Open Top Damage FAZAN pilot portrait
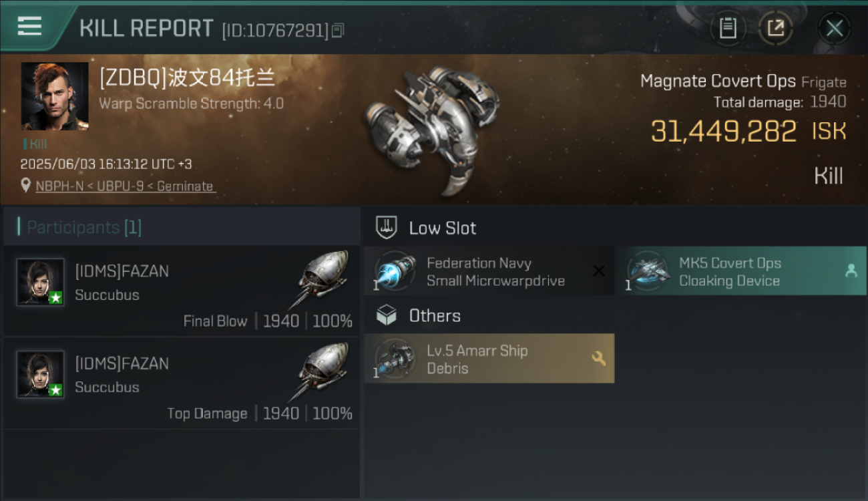The image size is (868, 501). click(x=41, y=375)
